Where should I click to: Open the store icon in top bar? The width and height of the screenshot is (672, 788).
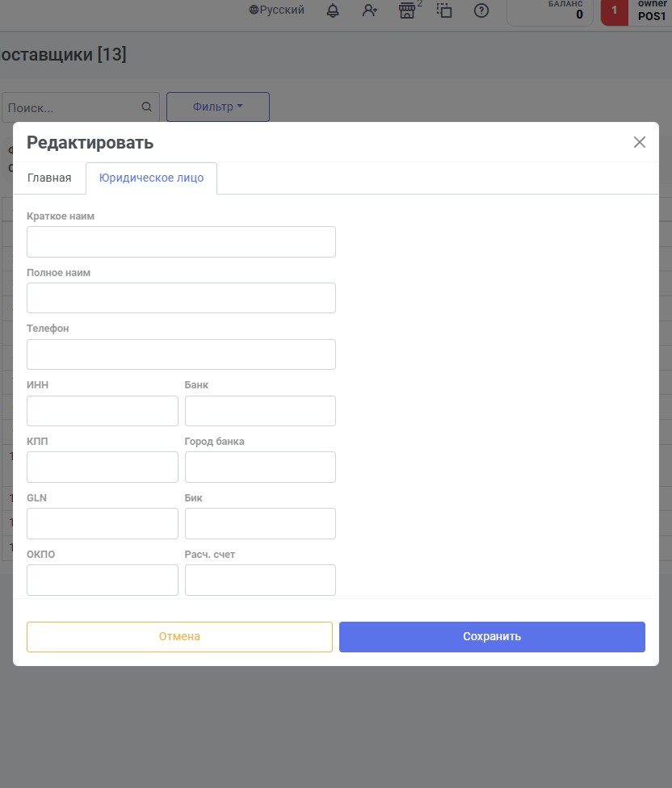tap(407, 10)
